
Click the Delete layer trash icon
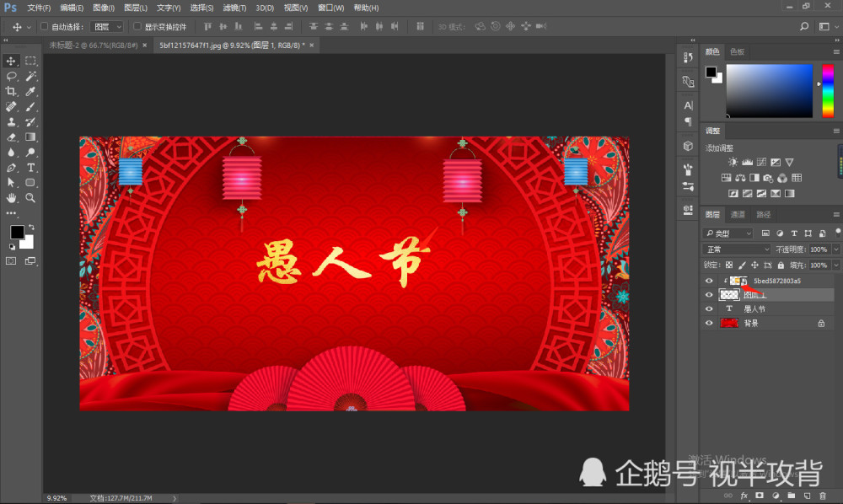tap(824, 495)
